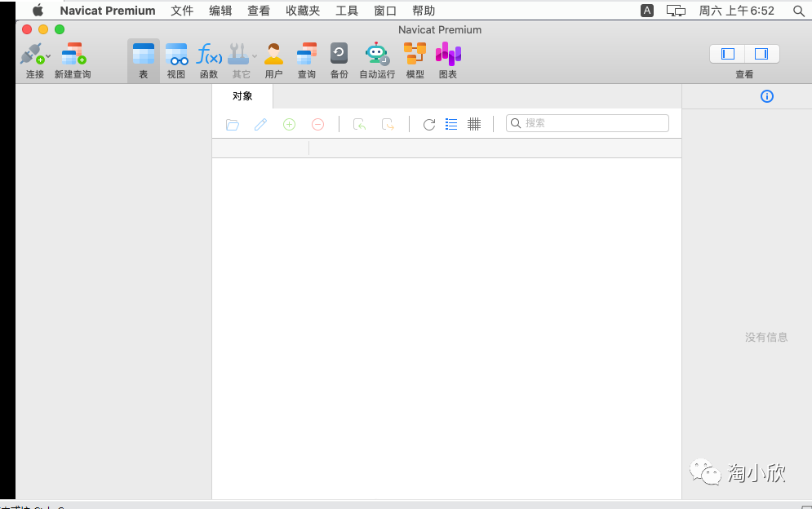Click the screen mirroring display icon

click(676, 11)
